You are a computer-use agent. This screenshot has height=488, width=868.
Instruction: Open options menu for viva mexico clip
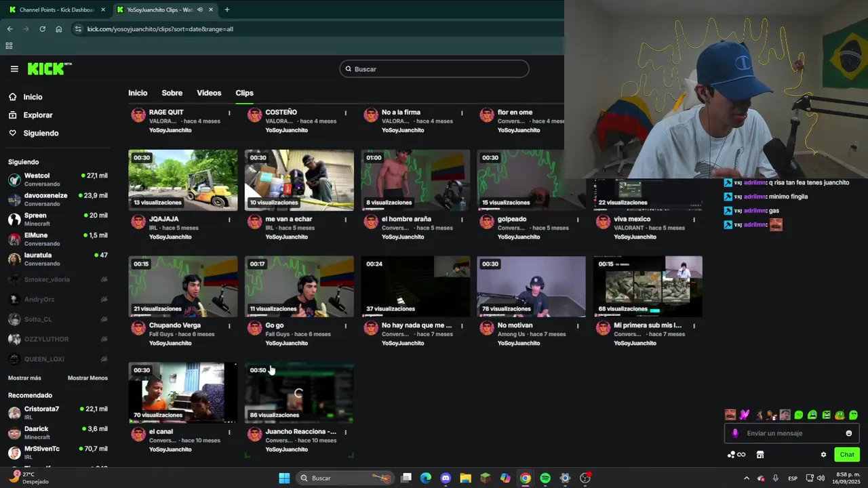(x=694, y=220)
